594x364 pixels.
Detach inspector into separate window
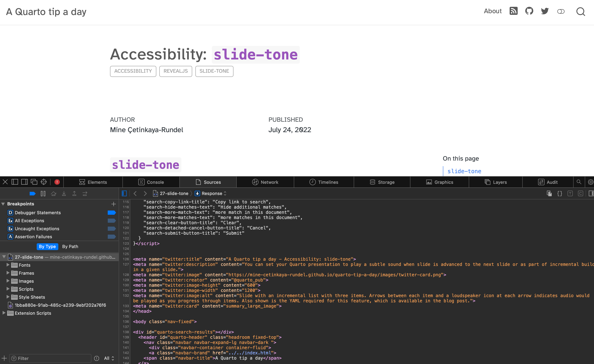[34, 182]
